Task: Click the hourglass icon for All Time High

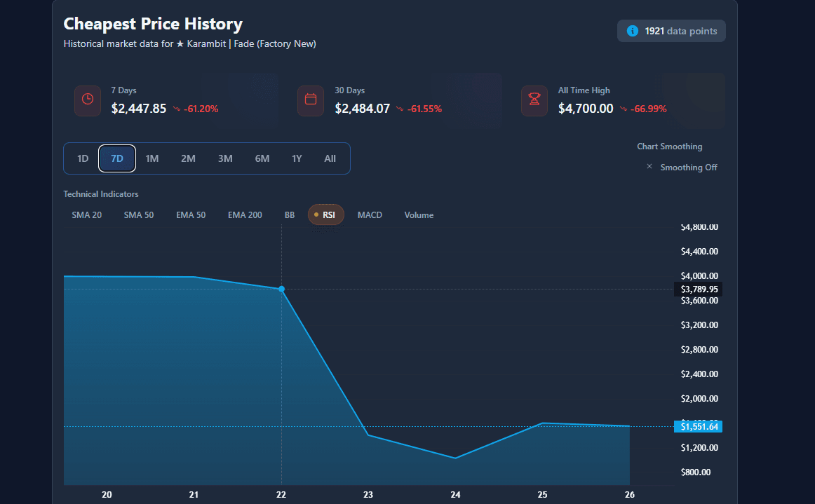Action: 534,100
